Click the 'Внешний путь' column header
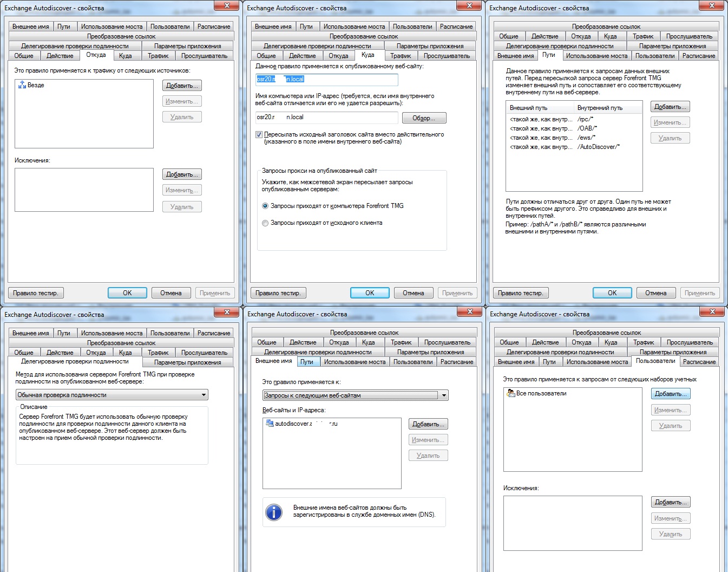Screen dimensions: 728x572 (540, 108)
